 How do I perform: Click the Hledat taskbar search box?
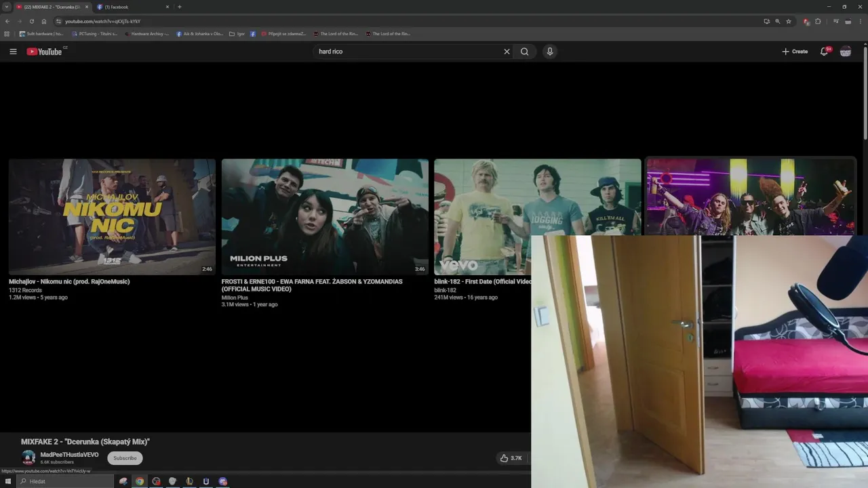pyautogui.click(x=65, y=481)
